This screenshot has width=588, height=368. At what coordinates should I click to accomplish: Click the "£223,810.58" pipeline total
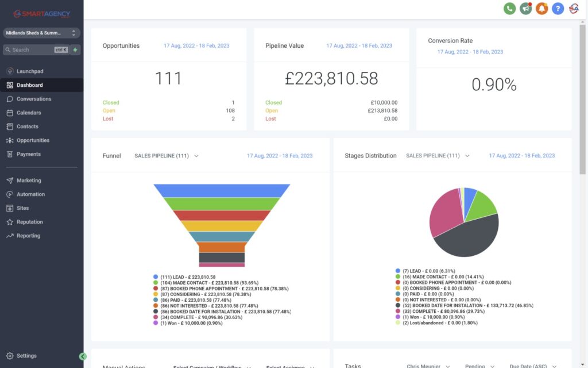tap(331, 78)
